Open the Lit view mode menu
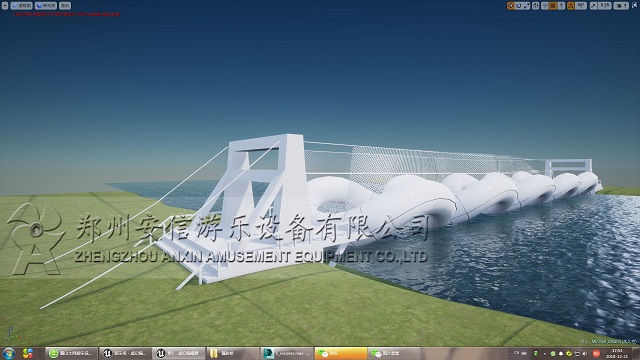Screen dimensions: 640x360 (x=46, y=6)
